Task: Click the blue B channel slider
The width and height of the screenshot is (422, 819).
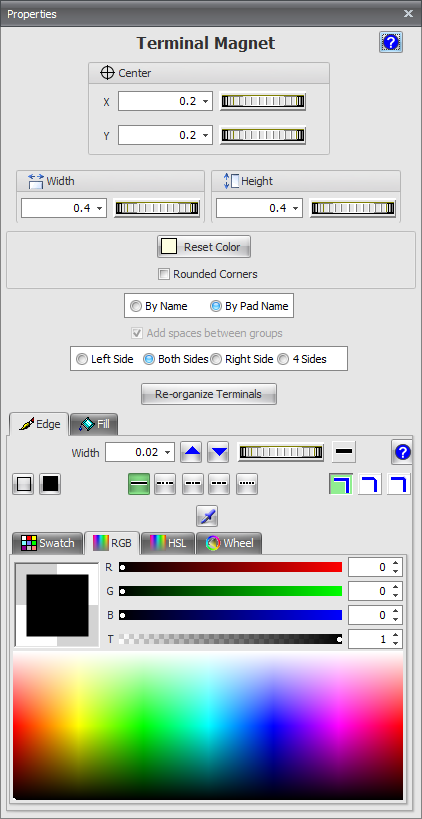Action: tap(230, 615)
